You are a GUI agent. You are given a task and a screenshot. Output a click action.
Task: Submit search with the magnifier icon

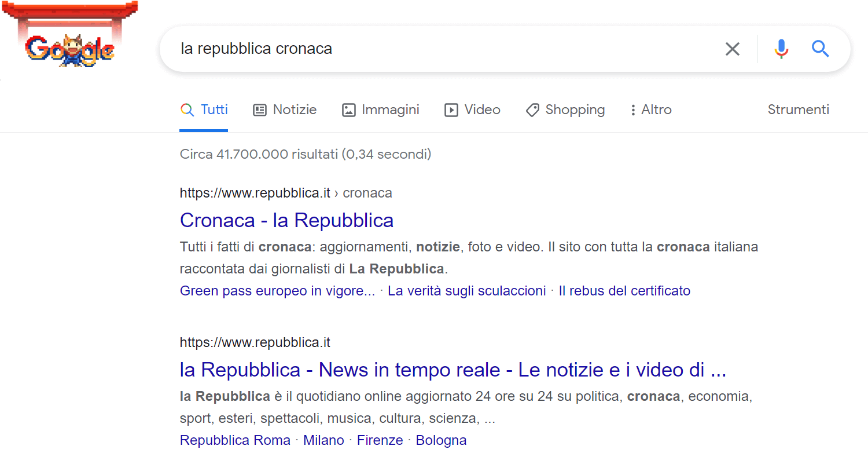[821, 49]
